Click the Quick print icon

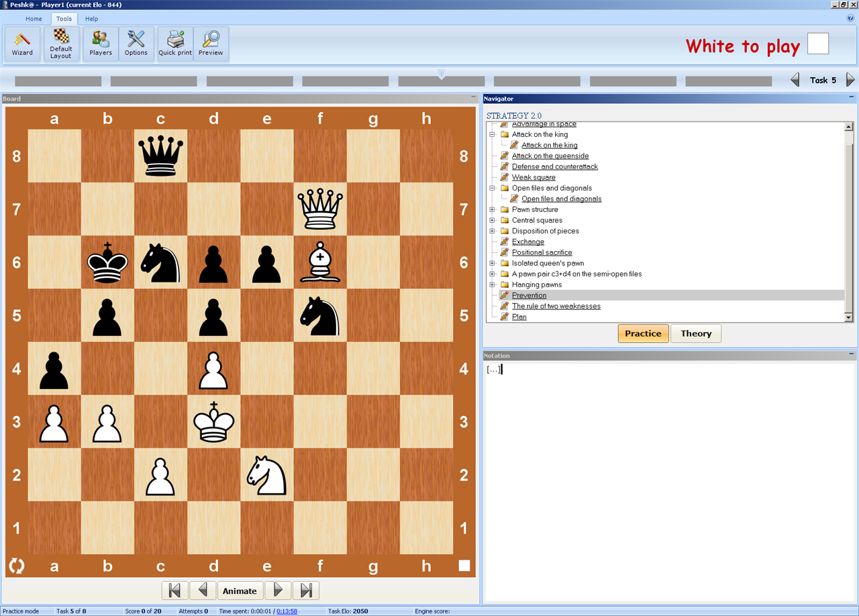click(175, 44)
